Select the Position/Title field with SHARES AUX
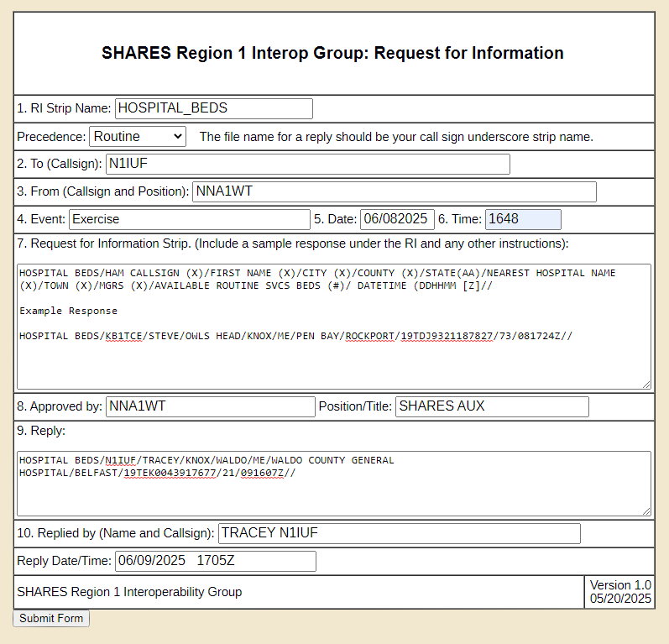 491,406
